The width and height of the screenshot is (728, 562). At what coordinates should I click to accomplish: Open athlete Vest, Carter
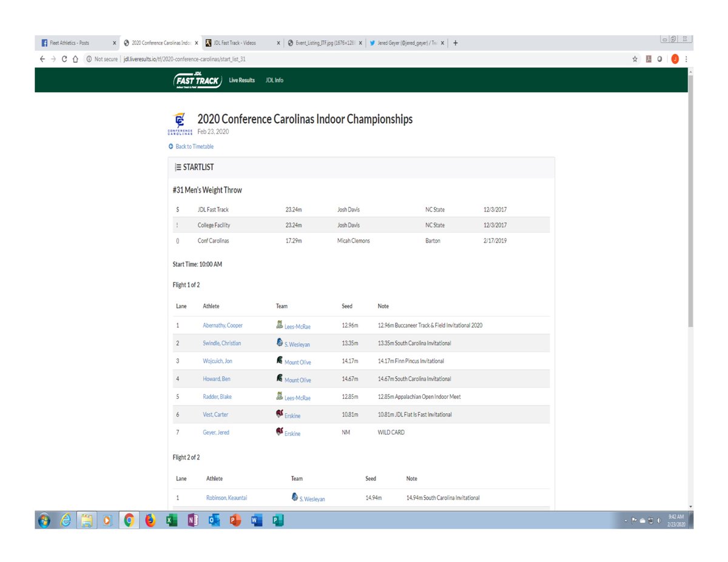[216, 415]
